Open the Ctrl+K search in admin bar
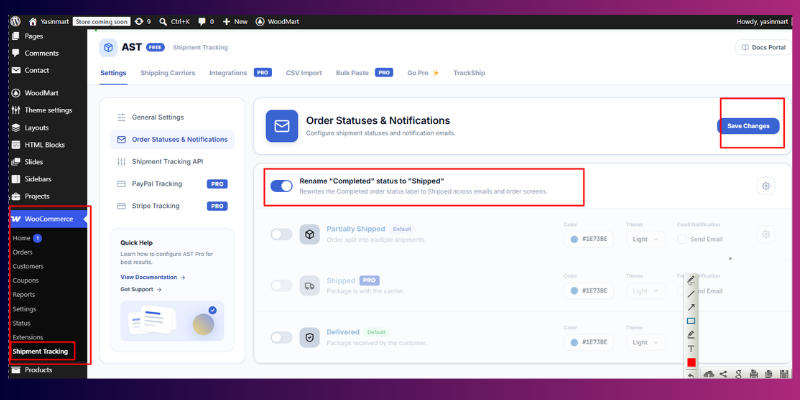Viewport: 800px width, 400px height. (x=174, y=21)
